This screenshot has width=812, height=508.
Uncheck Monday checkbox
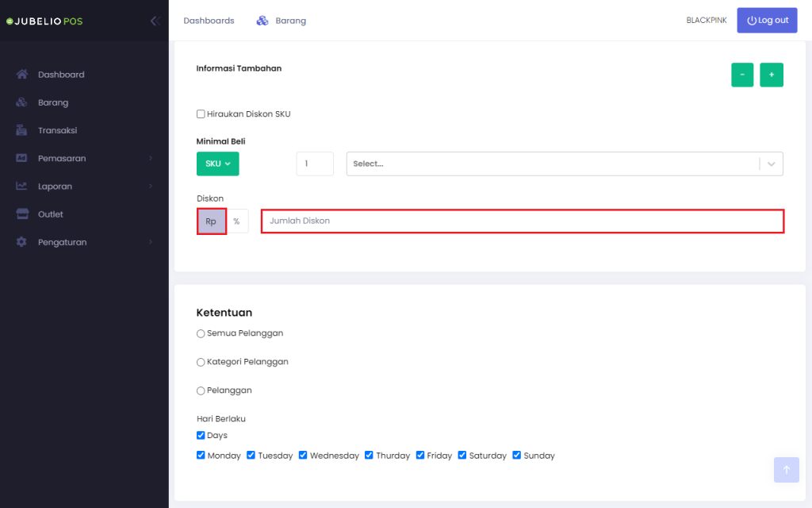201,455
